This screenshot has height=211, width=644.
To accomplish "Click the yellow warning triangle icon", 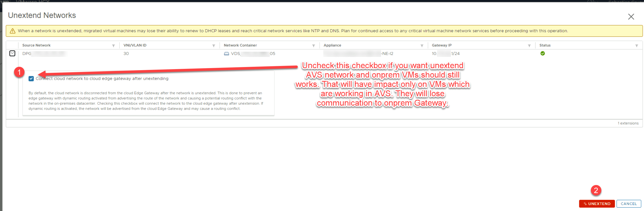I will coord(12,31).
